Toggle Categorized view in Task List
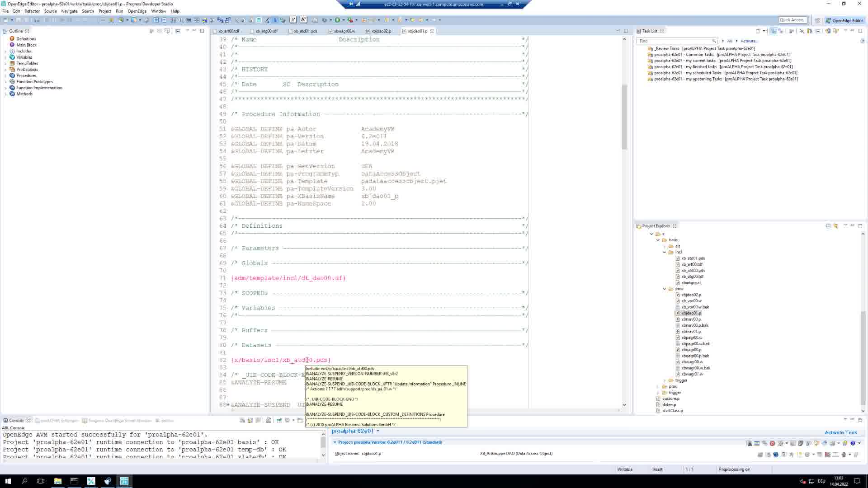Screen dimensions: 868x488 [773, 31]
